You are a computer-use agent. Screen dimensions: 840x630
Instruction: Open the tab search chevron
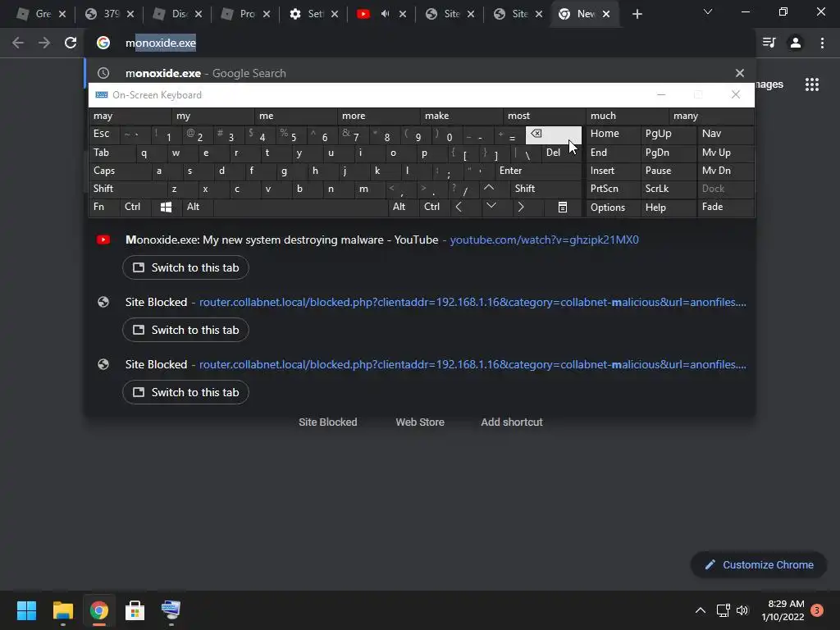click(x=708, y=11)
